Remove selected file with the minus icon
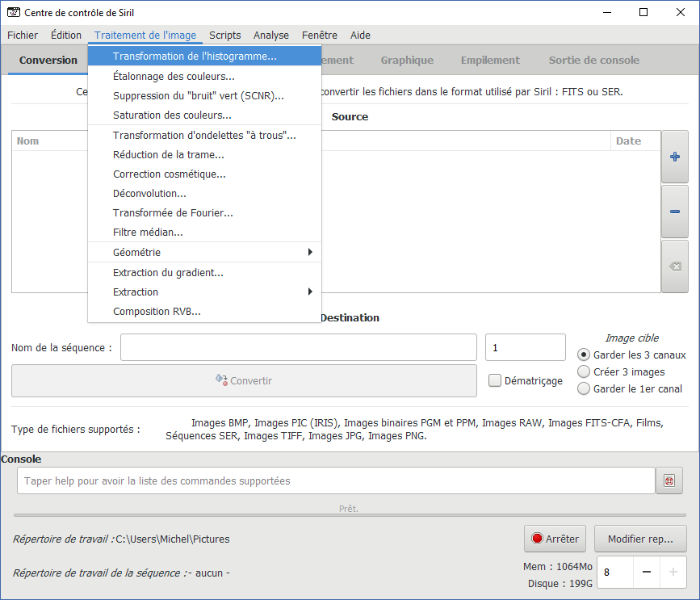Image resolution: width=700 pixels, height=600 pixels. (674, 212)
